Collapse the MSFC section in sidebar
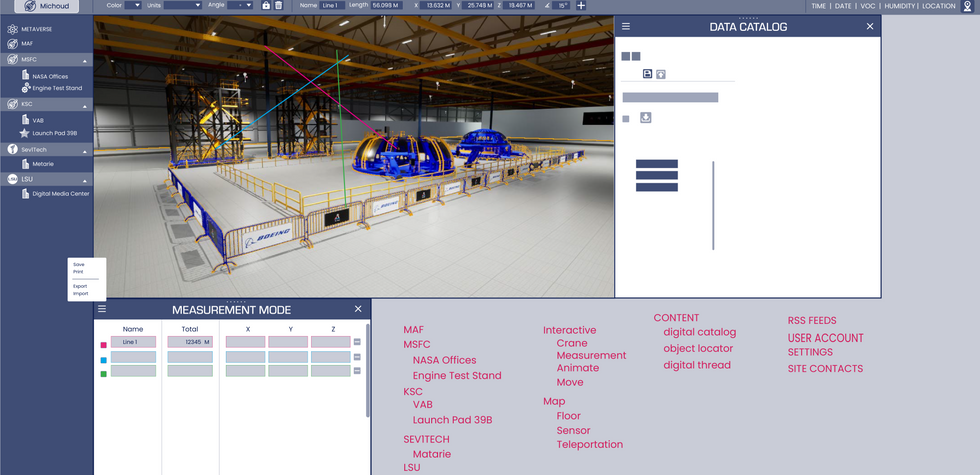This screenshot has height=475, width=980. (x=84, y=61)
